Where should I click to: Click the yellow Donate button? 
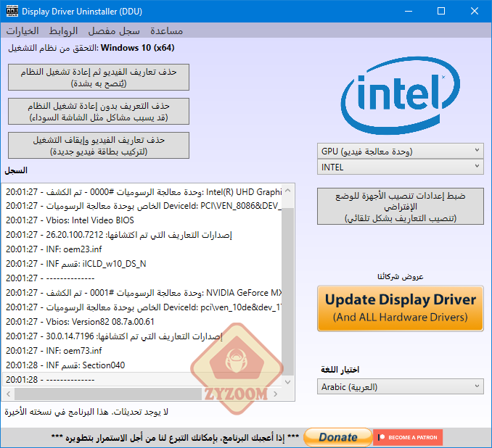pyautogui.click(x=338, y=437)
